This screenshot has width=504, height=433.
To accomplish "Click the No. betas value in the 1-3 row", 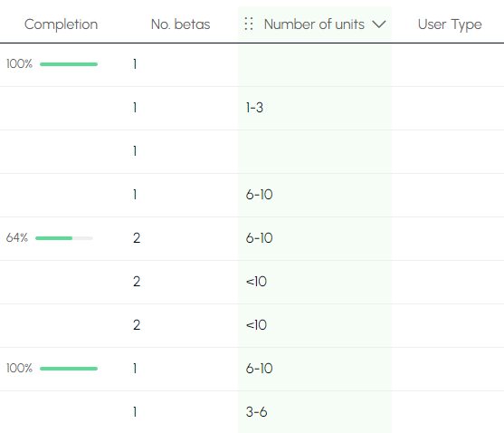I will pos(135,108).
